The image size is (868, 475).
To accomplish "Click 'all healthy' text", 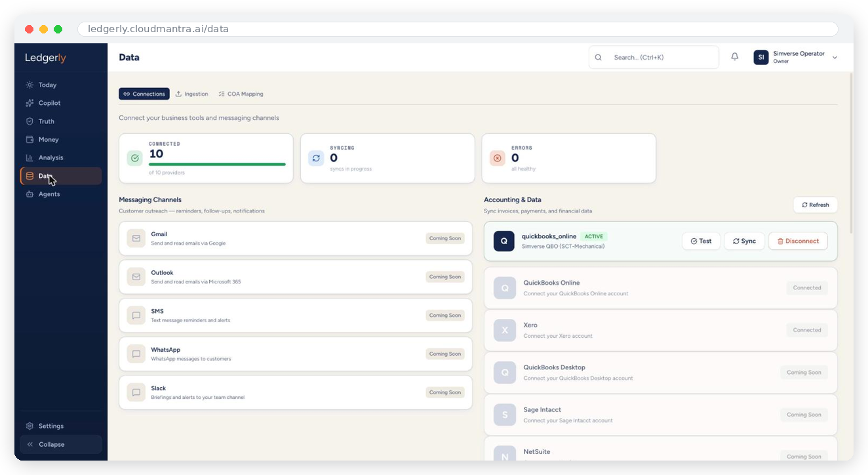I will 523,169.
